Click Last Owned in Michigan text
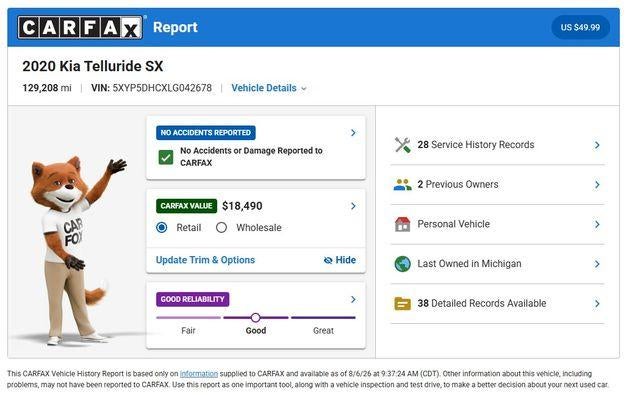 469,264
